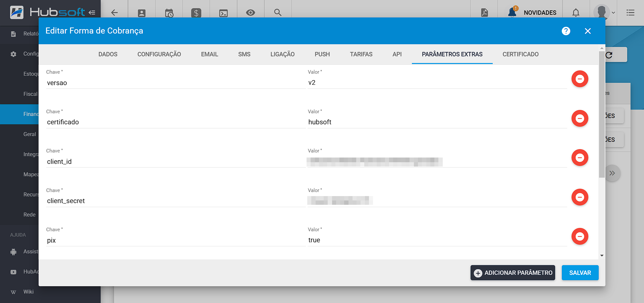Open the Mapeamento sidebar item
The width and height of the screenshot is (644, 303).
tap(19, 175)
